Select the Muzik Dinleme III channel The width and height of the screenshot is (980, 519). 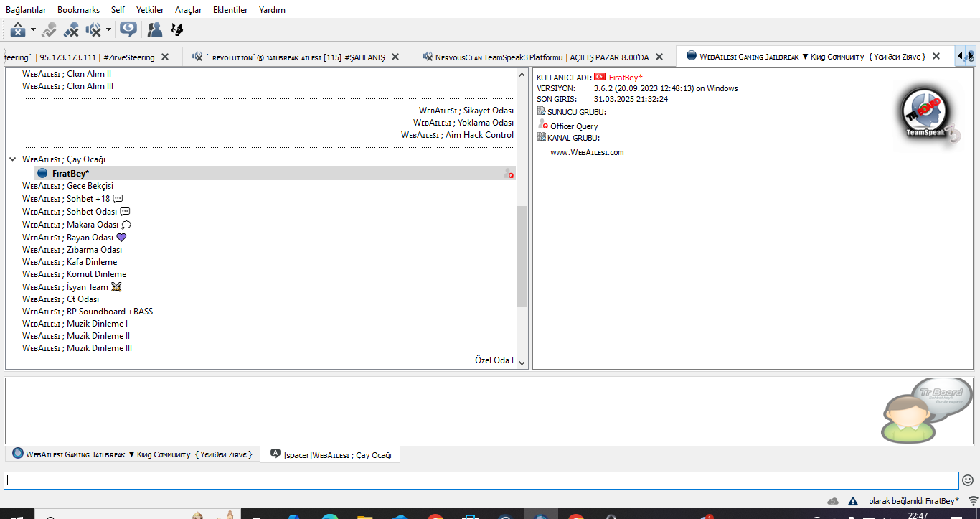(x=77, y=348)
